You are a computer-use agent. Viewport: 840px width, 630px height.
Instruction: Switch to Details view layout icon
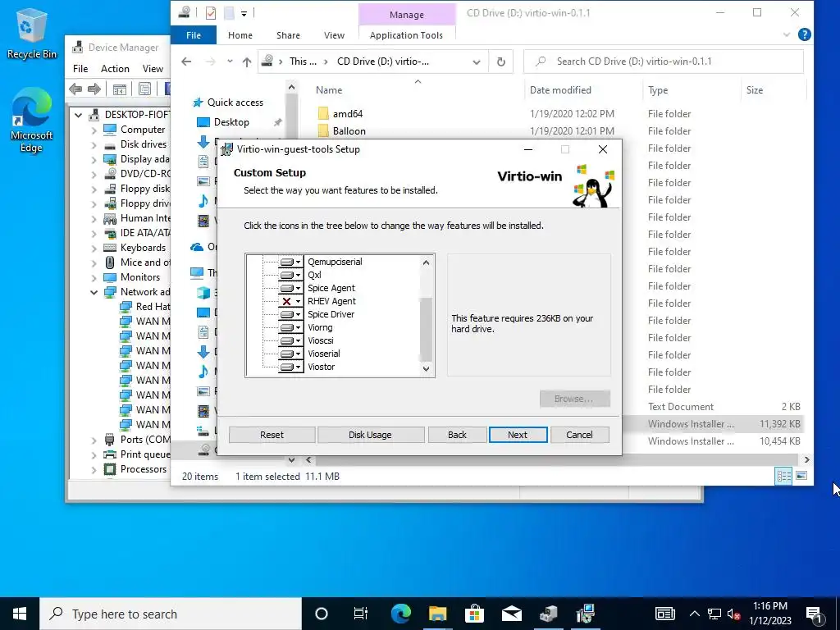pyautogui.click(x=783, y=476)
